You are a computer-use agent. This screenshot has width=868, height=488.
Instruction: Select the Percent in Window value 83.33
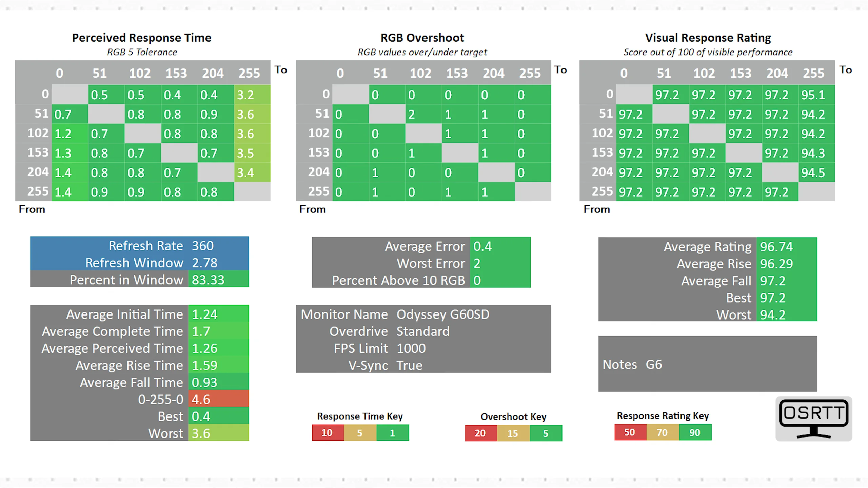point(208,280)
